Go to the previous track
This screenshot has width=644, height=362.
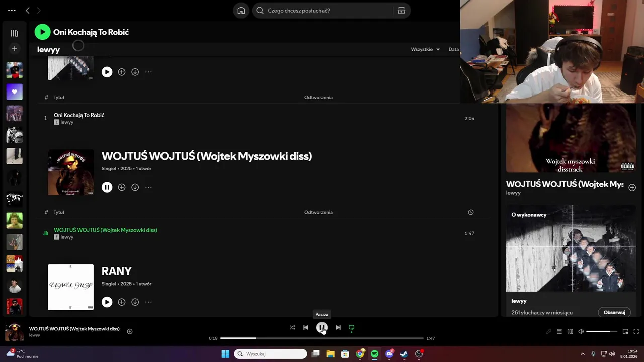(x=305, y=327)
